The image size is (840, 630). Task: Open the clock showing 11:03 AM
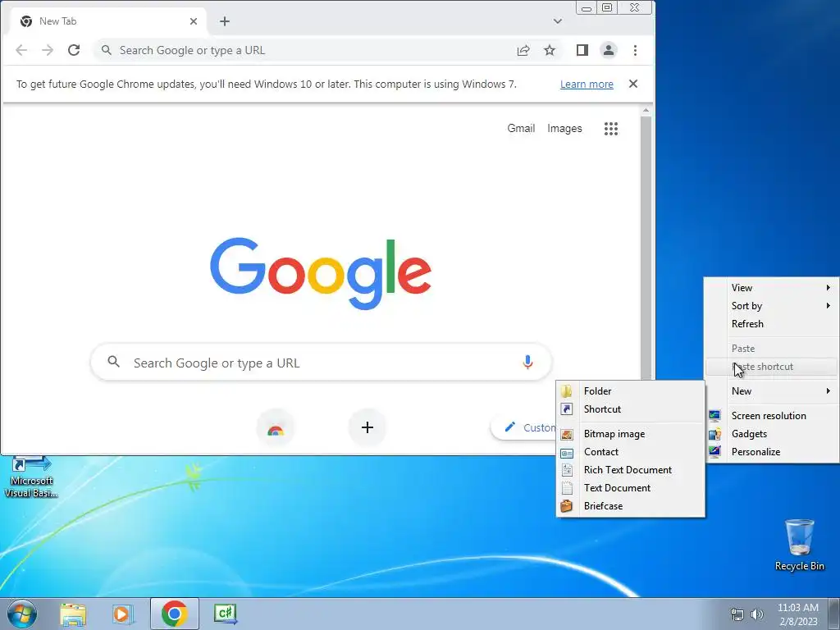(798, 614)
